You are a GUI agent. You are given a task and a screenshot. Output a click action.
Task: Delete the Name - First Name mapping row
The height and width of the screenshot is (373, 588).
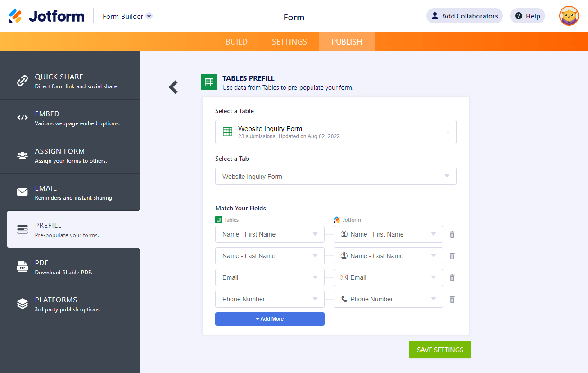pyautogui.click(x=452, y=234)
